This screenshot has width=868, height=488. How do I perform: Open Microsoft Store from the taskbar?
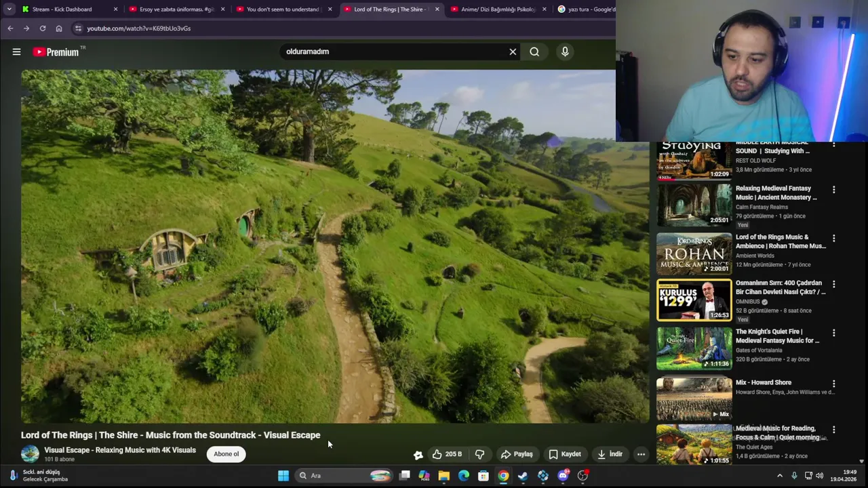click(483, 476)
